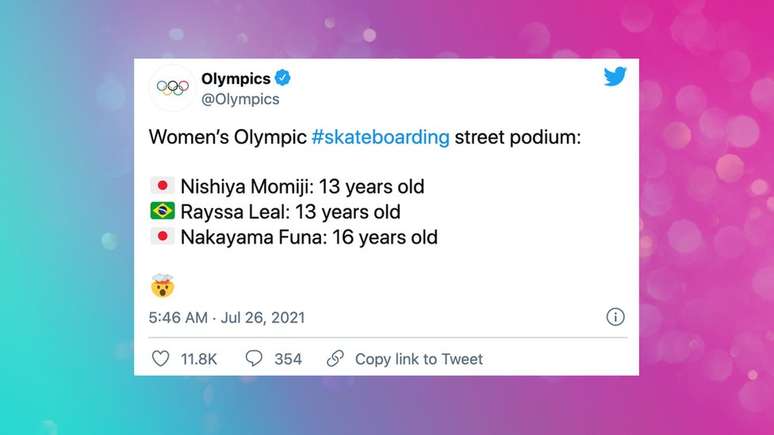Image resolution: width=774 pixels, height=435 pixels.
Task: Click the Rayssa Leal text line
Action: pyautogui.click(x=290, y=212)
